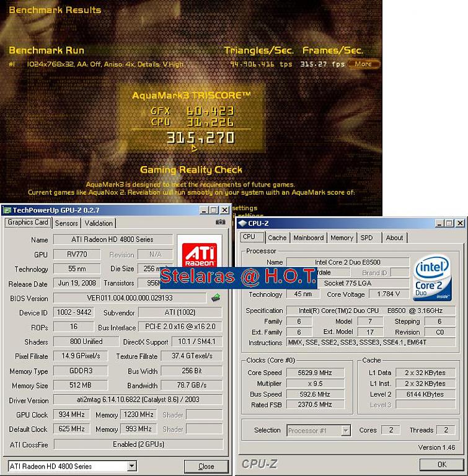Open the Memory tab in CPU-Z
The width and height of the screenshot is (468, 476).
[x=342, y=238]
